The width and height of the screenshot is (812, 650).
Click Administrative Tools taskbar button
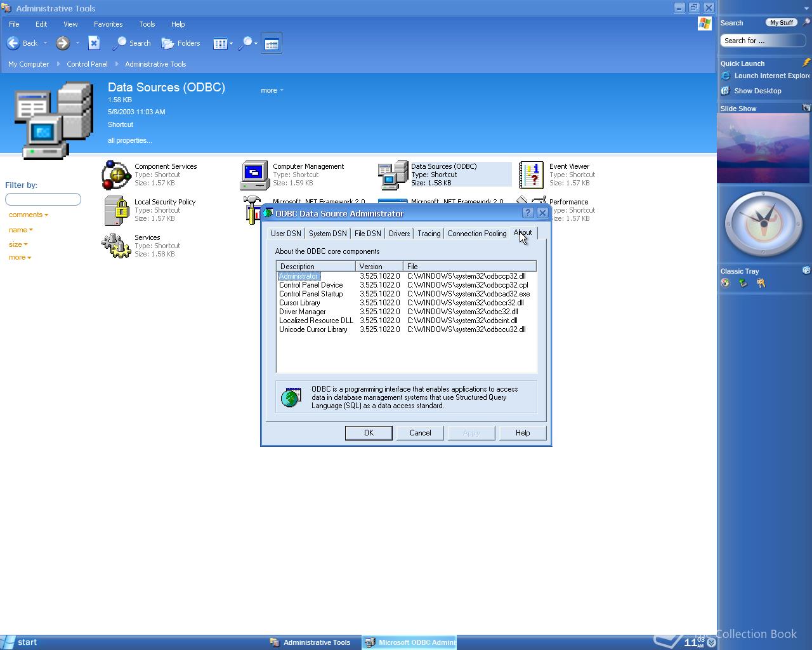tap(311, 642)
